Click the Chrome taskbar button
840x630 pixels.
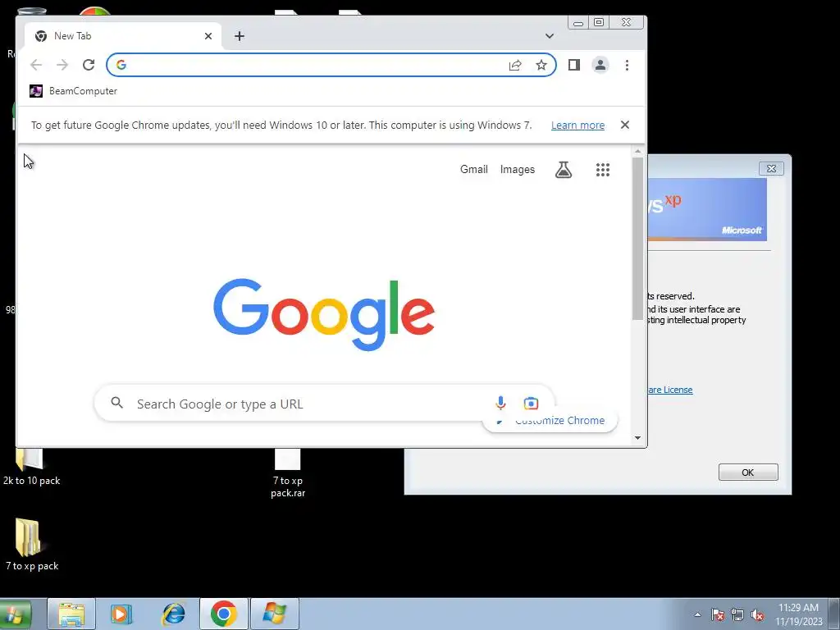pyautogui.click(x=223, y=614)
